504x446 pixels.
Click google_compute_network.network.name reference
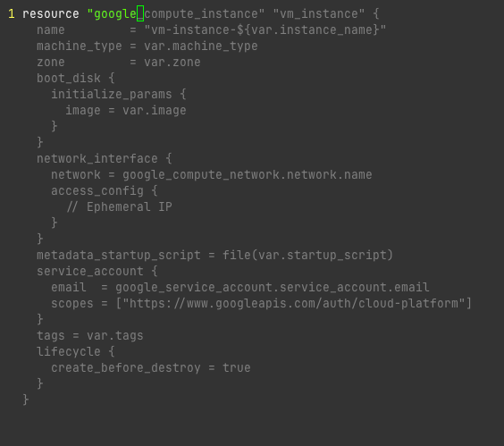pyautogui.click(x=248, y=174)
